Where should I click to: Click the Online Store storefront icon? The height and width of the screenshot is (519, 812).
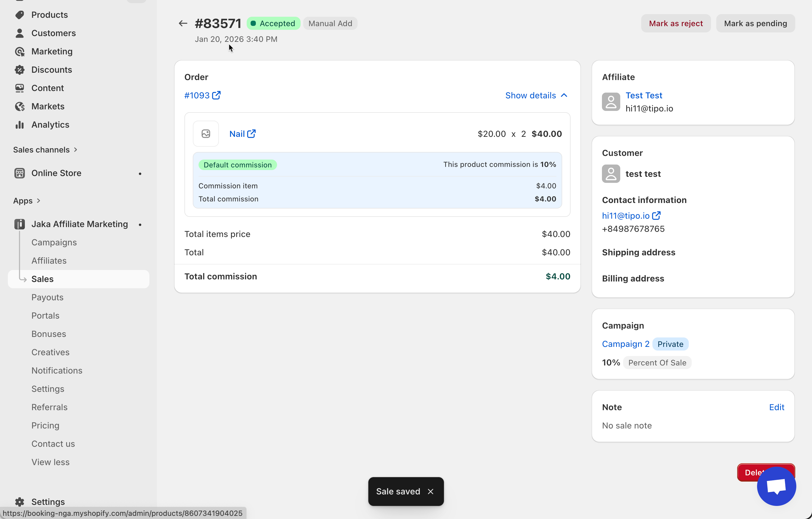click(20, 173)
